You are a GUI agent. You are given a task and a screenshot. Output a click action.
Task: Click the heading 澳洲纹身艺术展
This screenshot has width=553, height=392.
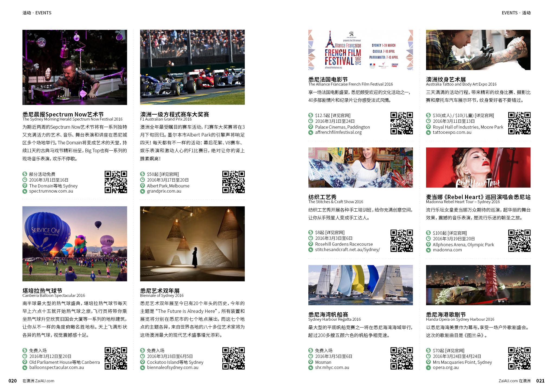[446, 79]
